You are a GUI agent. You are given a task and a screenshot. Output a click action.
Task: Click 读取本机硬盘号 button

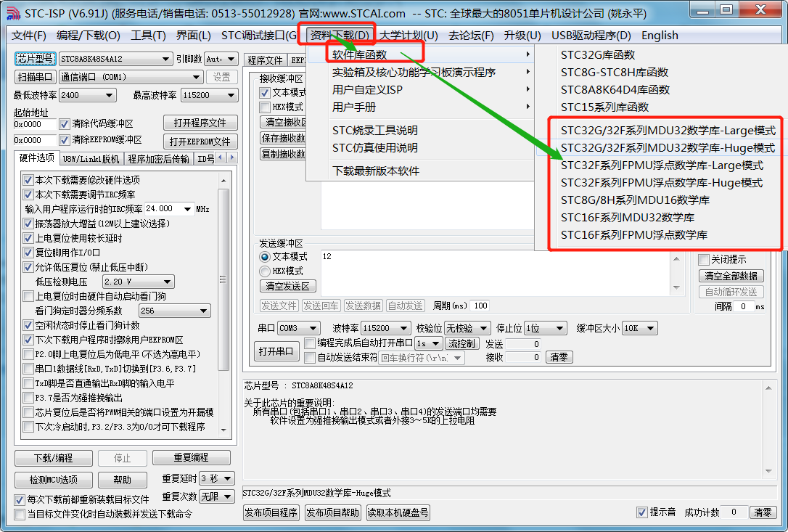point(398,512)
